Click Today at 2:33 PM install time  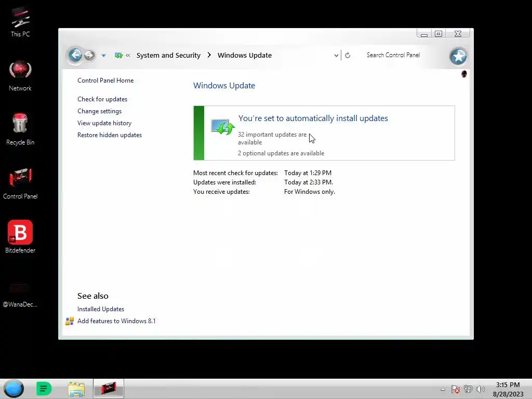(309, 182)
